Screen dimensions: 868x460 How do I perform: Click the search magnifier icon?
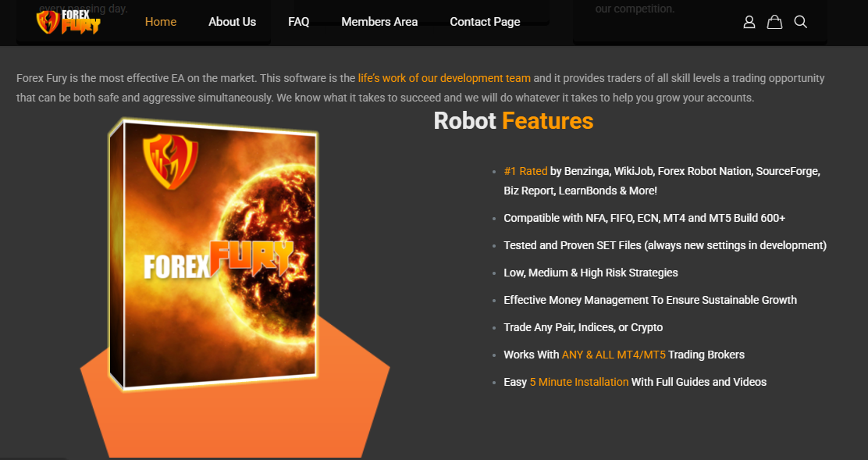(x=800, y=22)
